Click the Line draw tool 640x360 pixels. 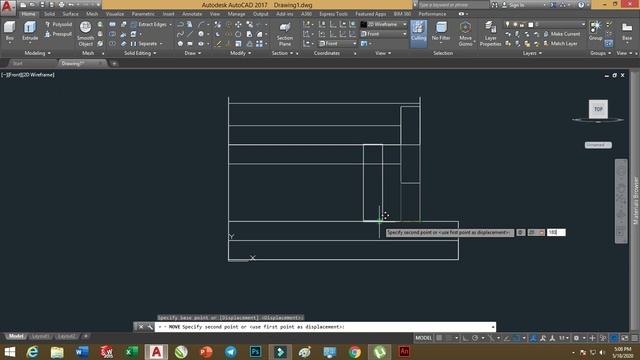pos(190,34)
